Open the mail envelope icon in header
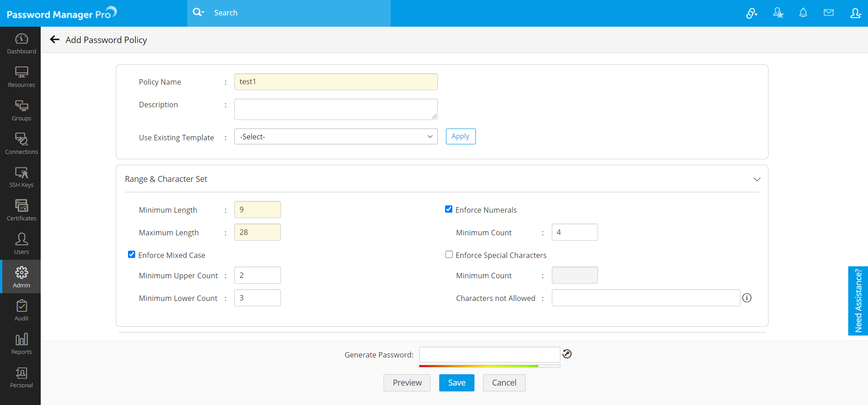868x405 pixels. click(x=828, y=13)
